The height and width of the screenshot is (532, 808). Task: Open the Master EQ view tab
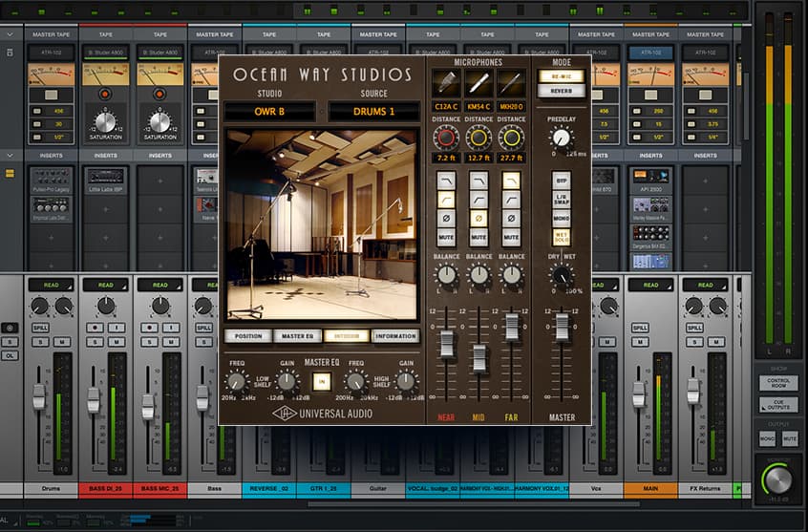297,336
